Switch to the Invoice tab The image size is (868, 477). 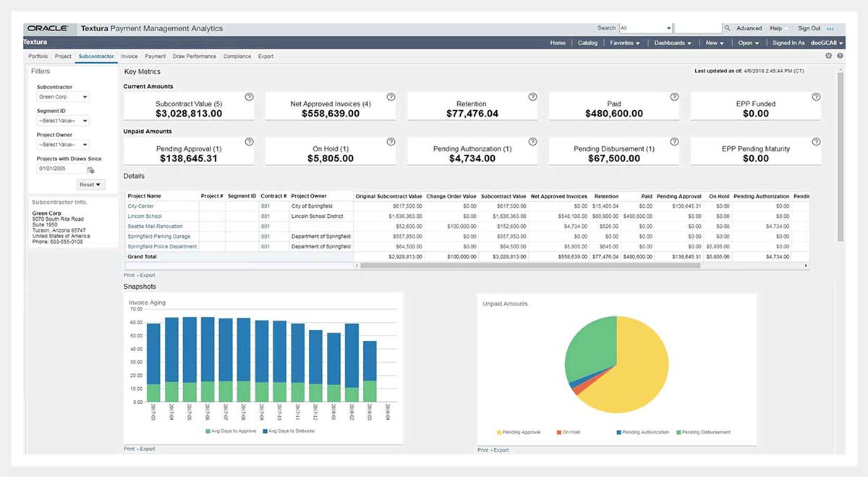[129, 56]
